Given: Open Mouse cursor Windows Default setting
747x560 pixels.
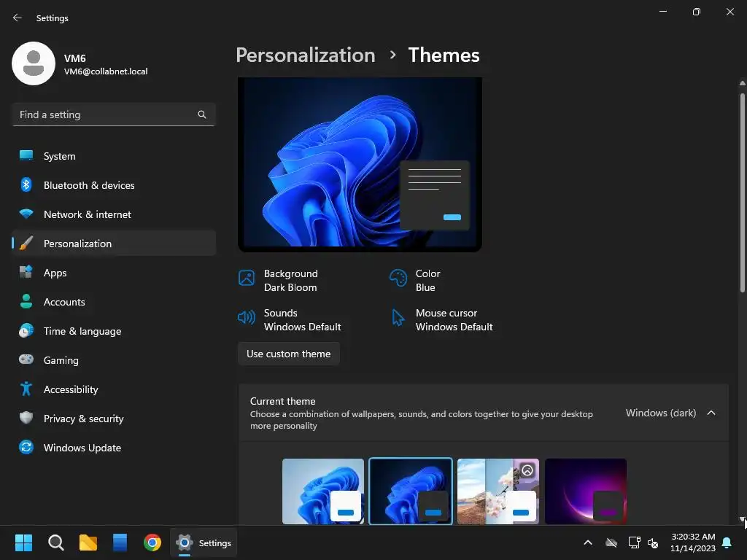Looking at the screenshot, I should point(441,320).
